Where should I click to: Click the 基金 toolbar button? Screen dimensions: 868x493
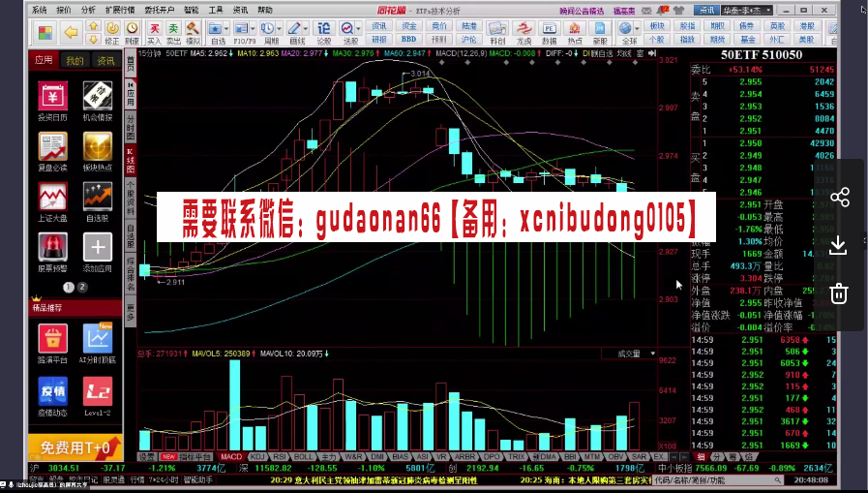pyautogui.click(x=747, y=40)
